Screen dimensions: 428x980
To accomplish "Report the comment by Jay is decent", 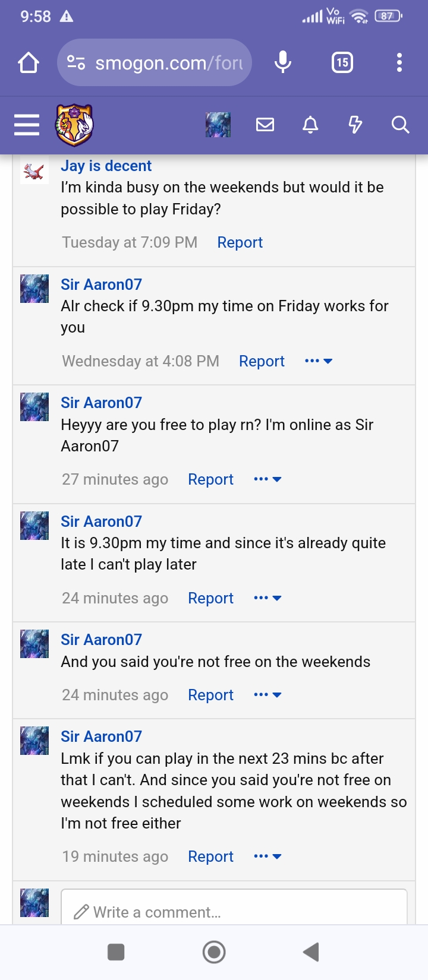I will pos(240,242).
